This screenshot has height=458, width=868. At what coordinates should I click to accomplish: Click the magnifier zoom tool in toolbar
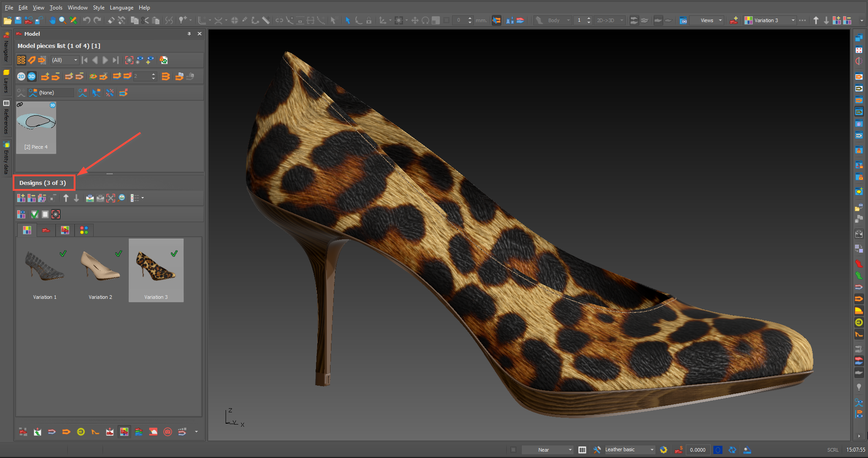[62, 20]
